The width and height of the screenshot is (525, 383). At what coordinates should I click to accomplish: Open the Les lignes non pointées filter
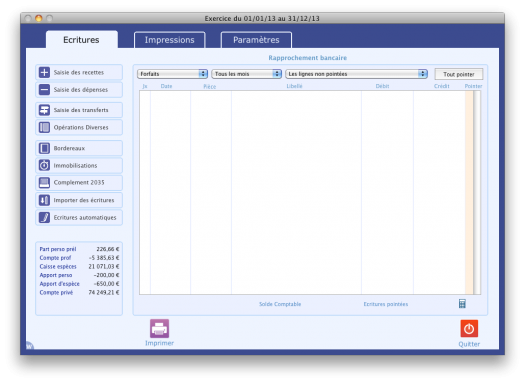(357, 74)
